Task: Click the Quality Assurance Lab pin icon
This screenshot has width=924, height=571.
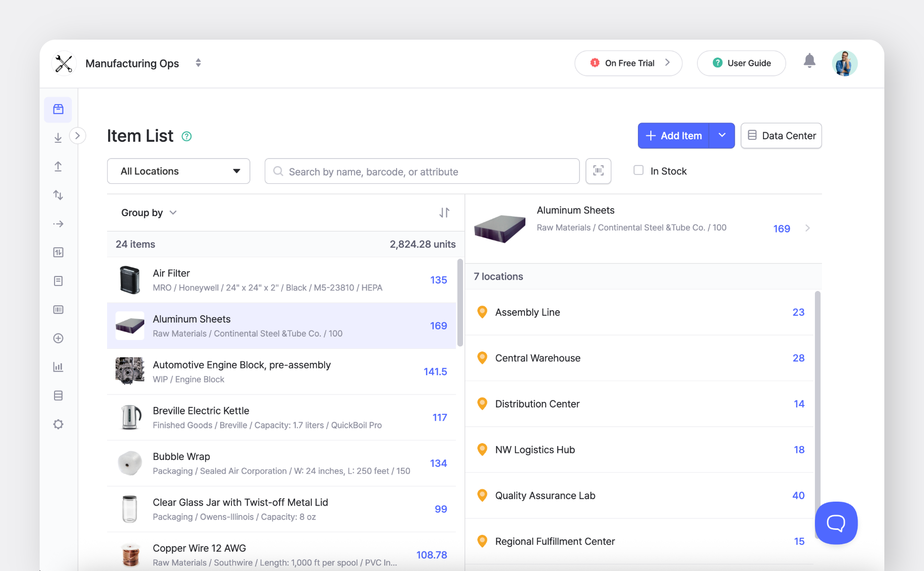Action: click(482, 496)
